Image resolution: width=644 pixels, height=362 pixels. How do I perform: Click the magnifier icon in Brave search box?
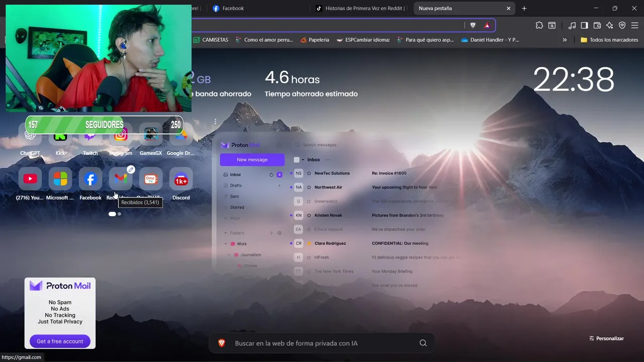423,343
